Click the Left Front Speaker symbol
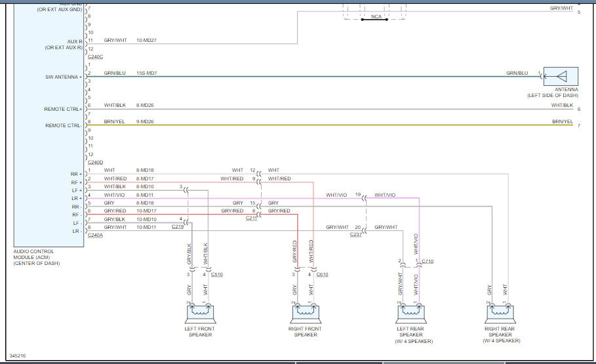596x364 pixels. coord(197,313)
